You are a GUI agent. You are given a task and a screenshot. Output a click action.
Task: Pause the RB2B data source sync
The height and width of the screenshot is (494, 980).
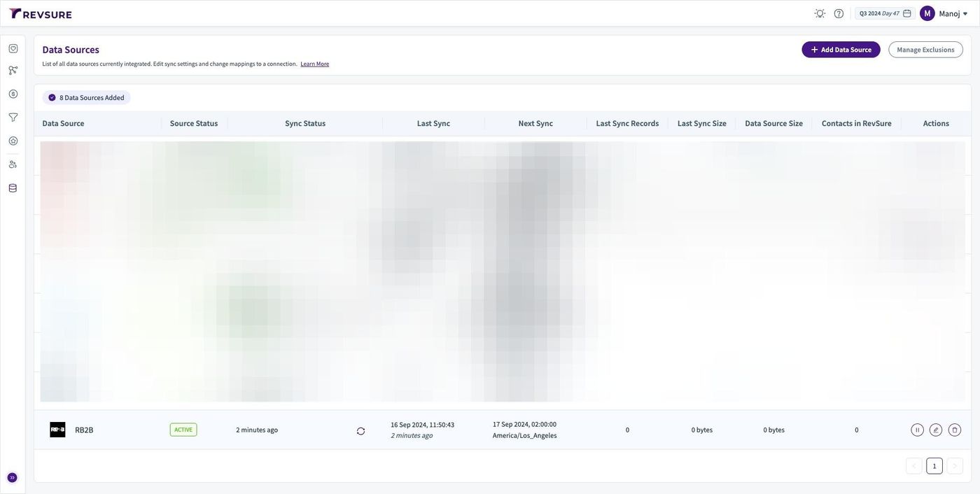point(917,430)
